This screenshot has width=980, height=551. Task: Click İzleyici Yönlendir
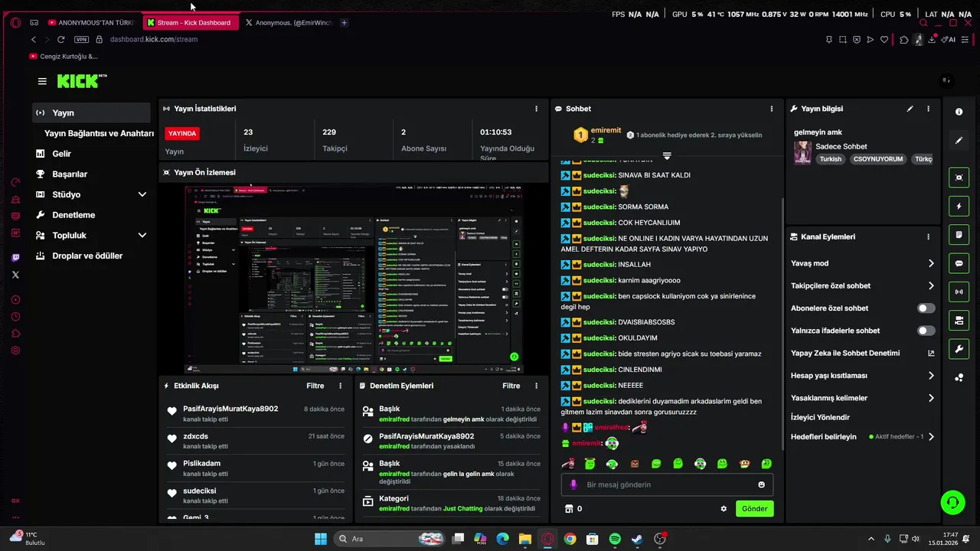click(x=820, y=418)
